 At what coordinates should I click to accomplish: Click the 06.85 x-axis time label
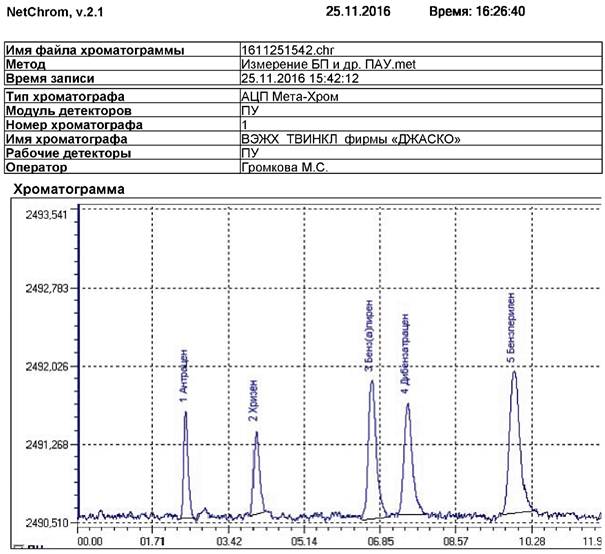(378, 541)
